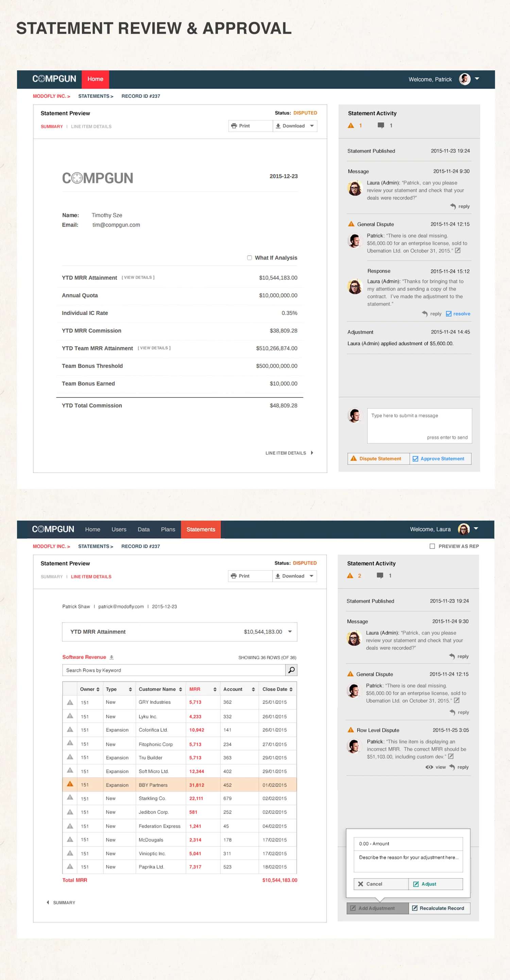Click the message bubble icon in upper activity
This screenshot has height=980, width=510.
[x=380, y=125]
